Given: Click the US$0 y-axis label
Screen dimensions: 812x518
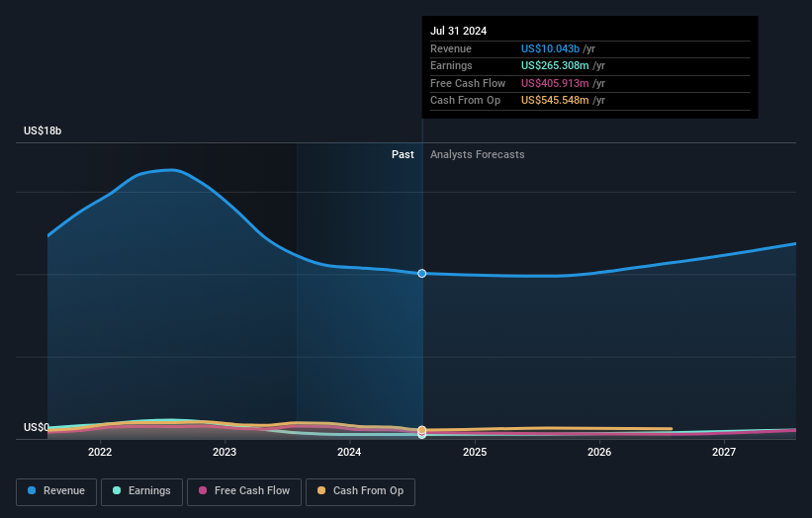Looking at the screenshot, I should (37, 427).
